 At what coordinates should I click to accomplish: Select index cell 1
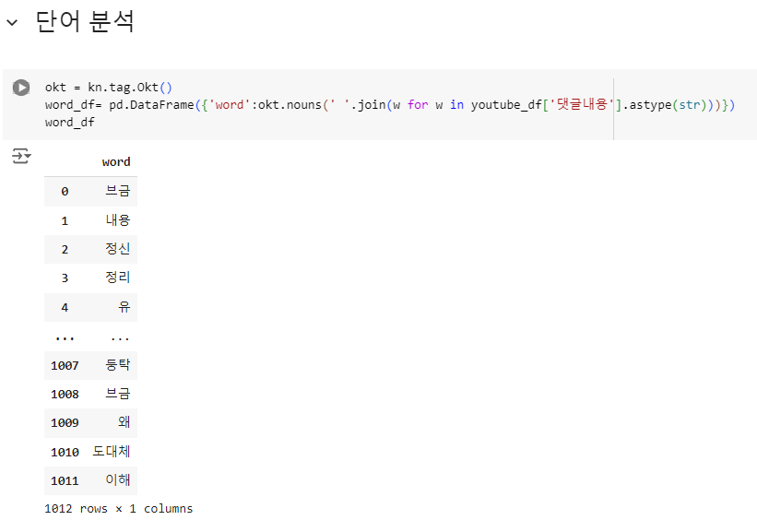point(65,221)
